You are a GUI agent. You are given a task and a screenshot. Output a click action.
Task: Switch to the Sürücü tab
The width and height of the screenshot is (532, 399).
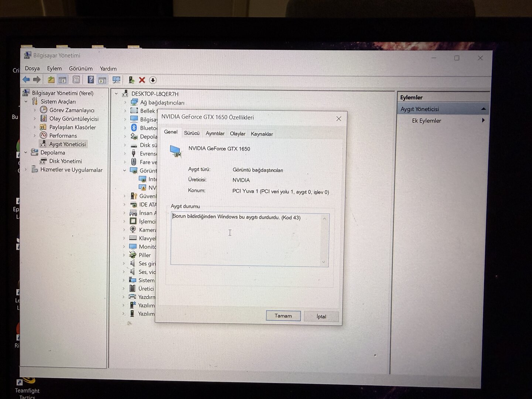click(x=192, y=133)
